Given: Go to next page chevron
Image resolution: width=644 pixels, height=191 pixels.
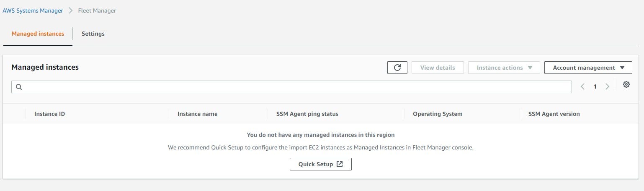Looking at the screenshot, I should point(607,87).
